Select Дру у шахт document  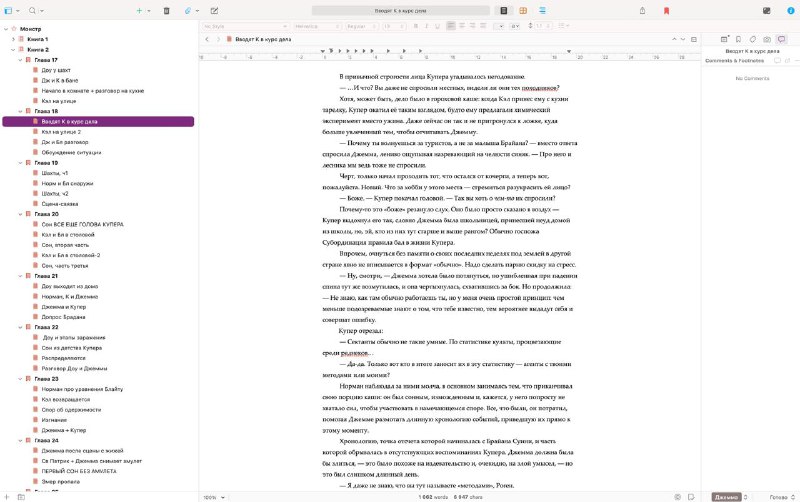[x=56, y=70]
